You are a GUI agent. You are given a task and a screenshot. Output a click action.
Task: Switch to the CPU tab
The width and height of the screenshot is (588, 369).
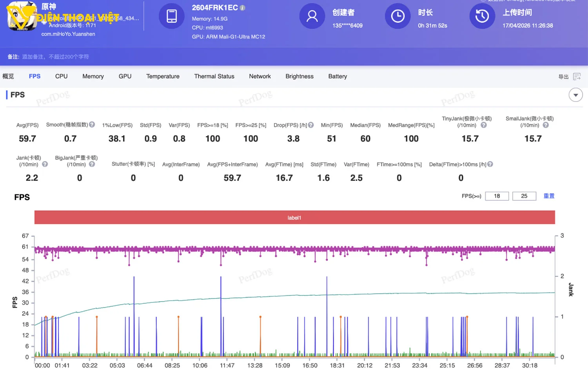pos(61,76)
